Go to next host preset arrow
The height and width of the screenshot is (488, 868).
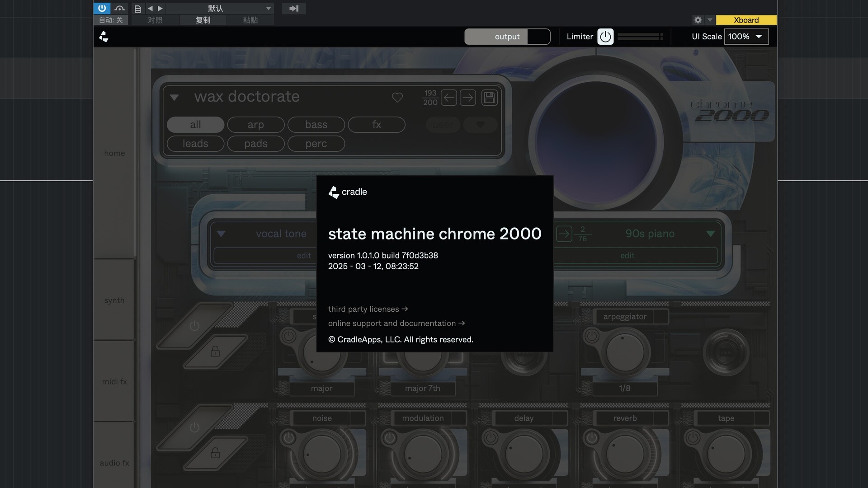[x=160, y=8]
